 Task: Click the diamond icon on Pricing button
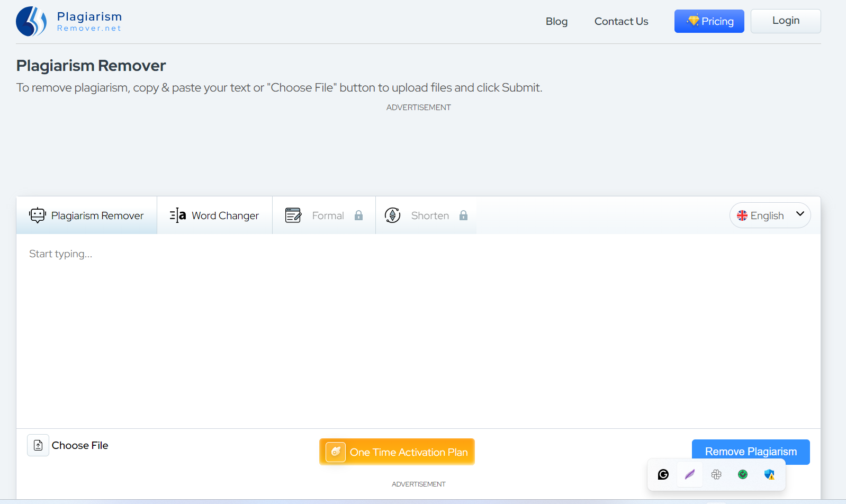click(x=693, y=21)
